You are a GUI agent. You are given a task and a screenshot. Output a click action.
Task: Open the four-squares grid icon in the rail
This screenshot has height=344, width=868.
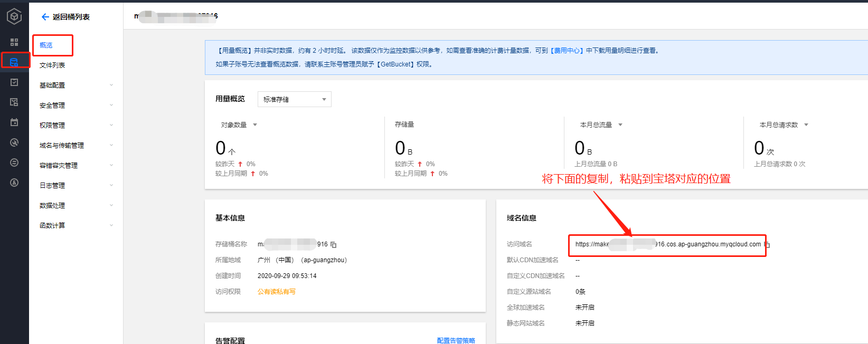coord(14,42)
